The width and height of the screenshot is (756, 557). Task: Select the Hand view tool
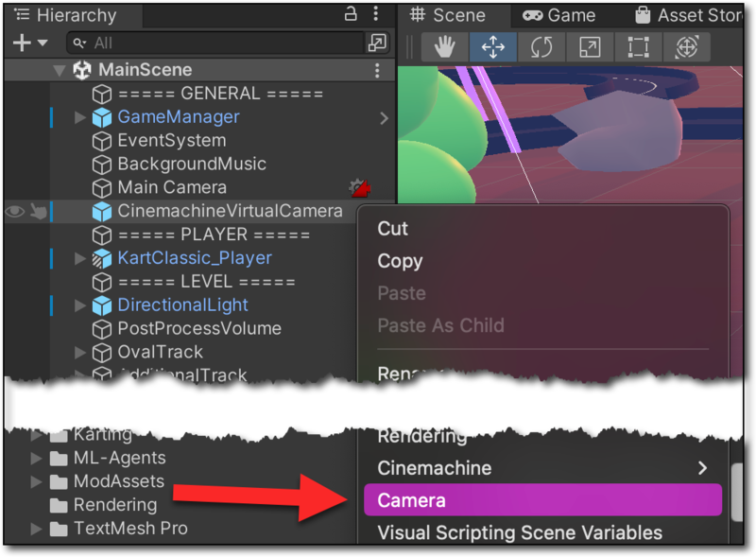(445, 47)
